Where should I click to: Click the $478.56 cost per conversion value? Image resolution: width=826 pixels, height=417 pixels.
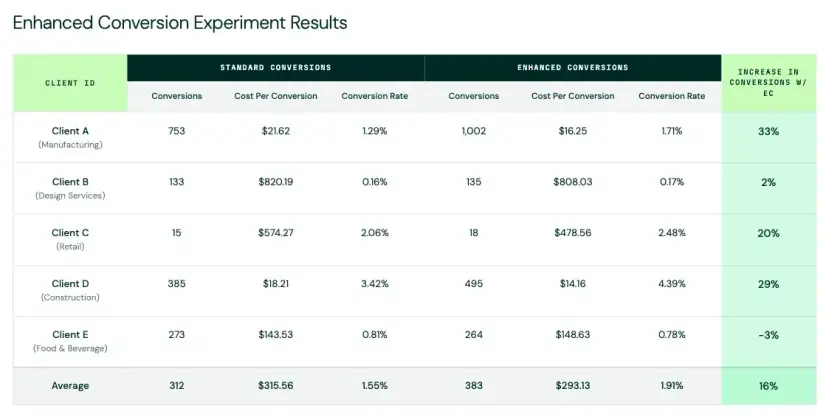(573, 233)
